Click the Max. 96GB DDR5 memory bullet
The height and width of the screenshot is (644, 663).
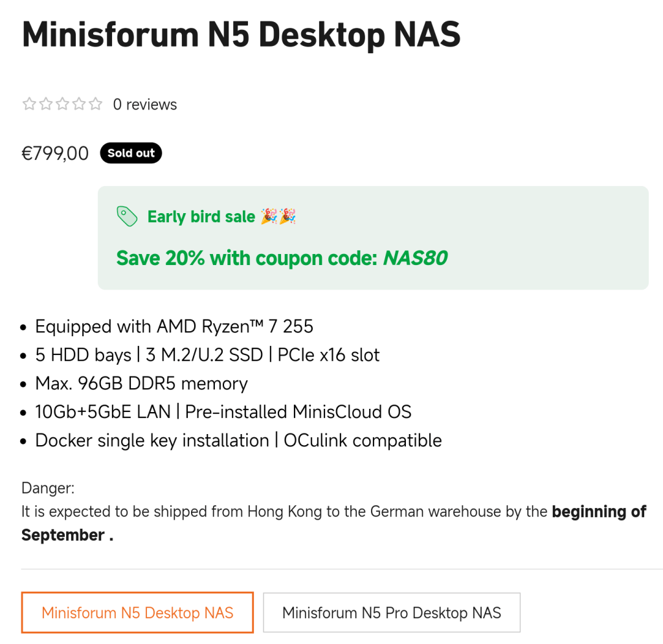[141, 384]
